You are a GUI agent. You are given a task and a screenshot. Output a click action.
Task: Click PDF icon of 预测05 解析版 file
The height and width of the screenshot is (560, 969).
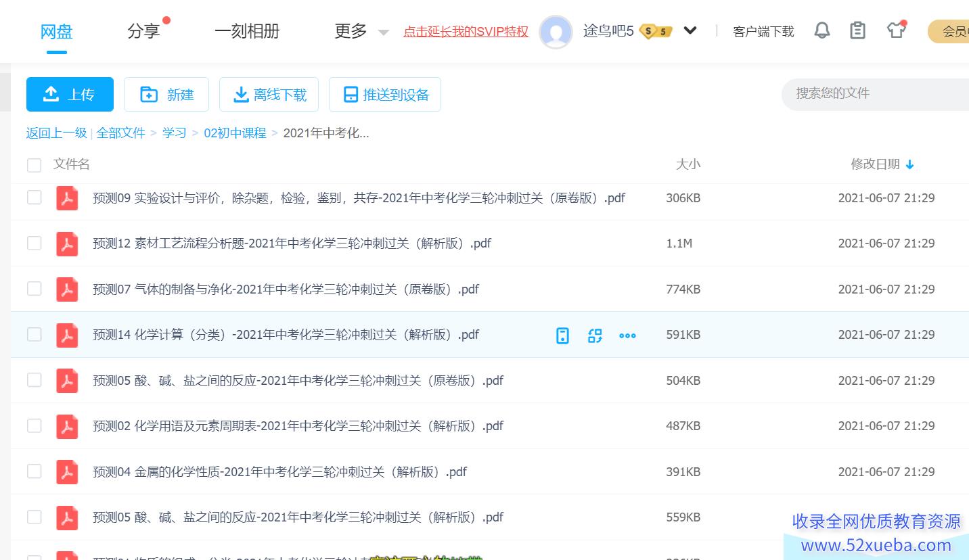click(67, 517)
